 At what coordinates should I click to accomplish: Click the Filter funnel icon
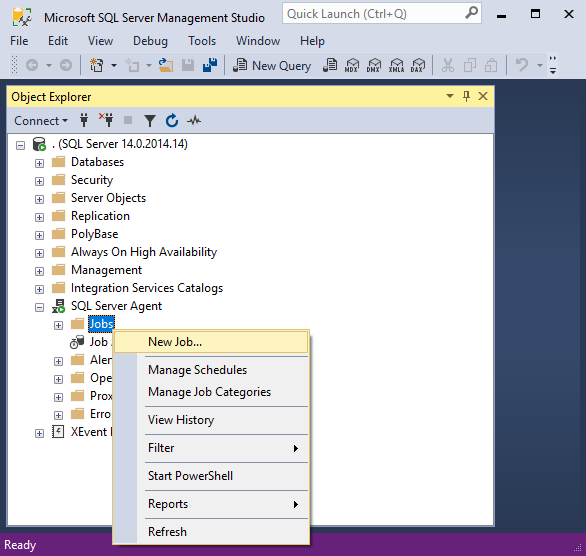[x=150, y=121]
